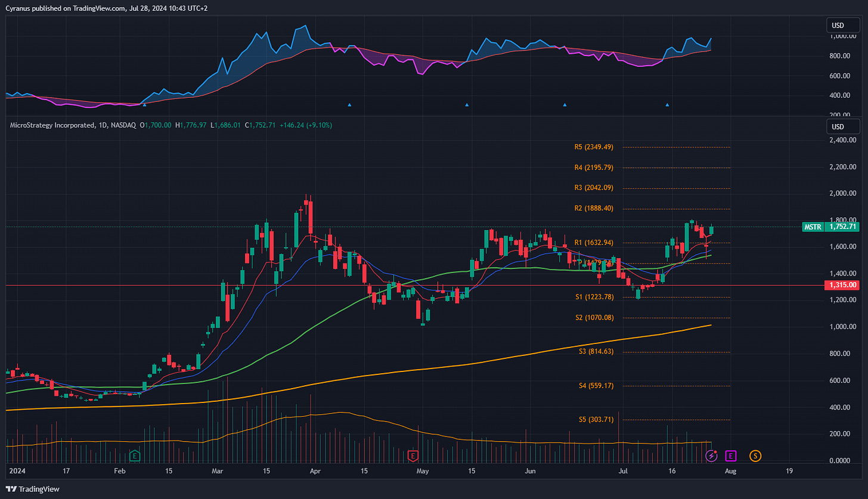The width and height of the screenshot is (868, 499).
Task: Click the S2 (1070.08) pivot label
Action: (x=594, y=318)
